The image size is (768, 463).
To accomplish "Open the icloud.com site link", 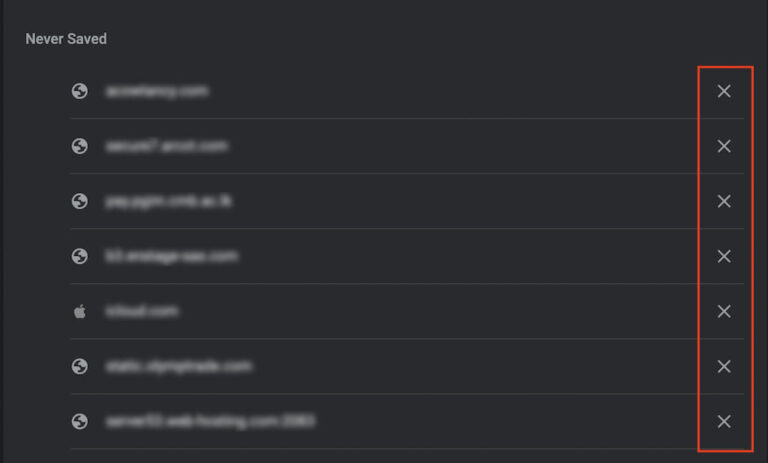I will [141, 311].
